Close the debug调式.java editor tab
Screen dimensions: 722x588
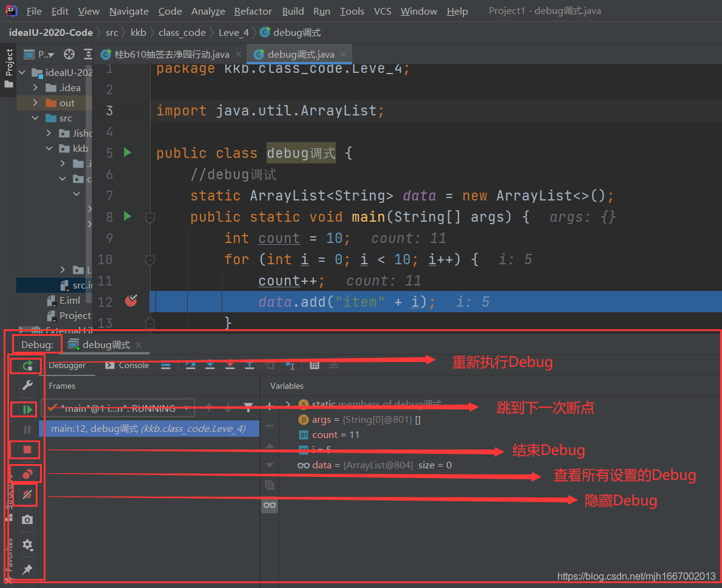(343, 54)
